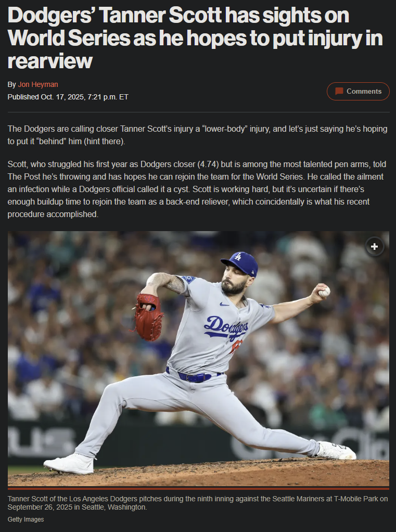Open the Tanner Scott pitching photo

198,358
